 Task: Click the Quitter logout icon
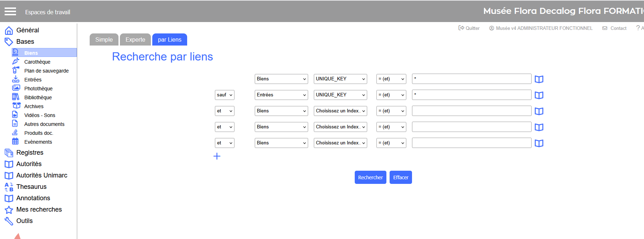(x=461, y=28)
